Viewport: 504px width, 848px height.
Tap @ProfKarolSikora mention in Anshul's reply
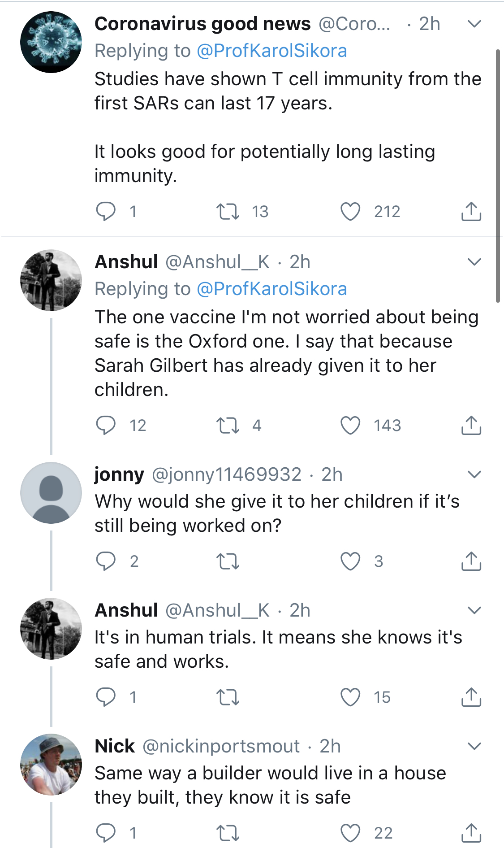[x=271, y=289]
